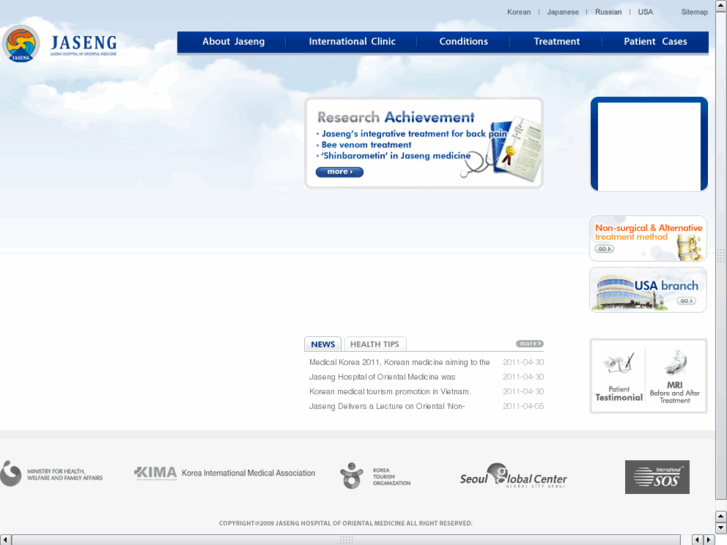Click the spine image on the Non-surgical banner

coord(689,247)
